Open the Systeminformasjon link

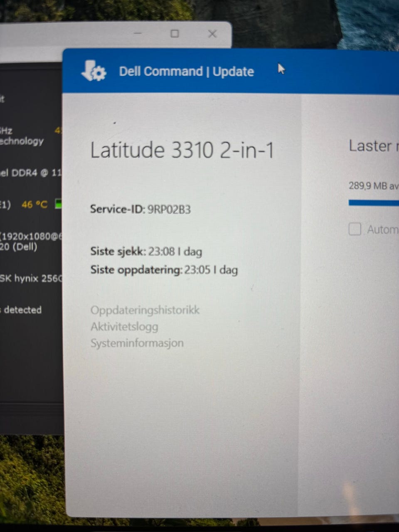tap(137, 343)
